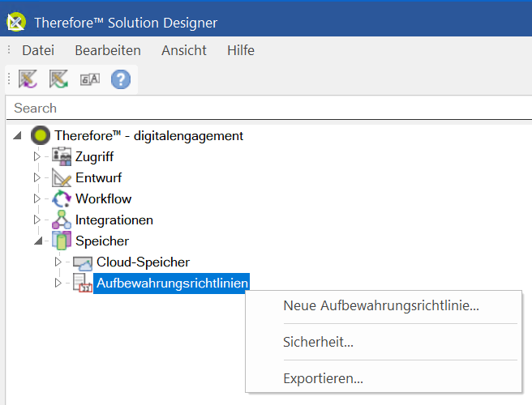Click the first designer toolbar icon with purple arrow

point(28,79)
